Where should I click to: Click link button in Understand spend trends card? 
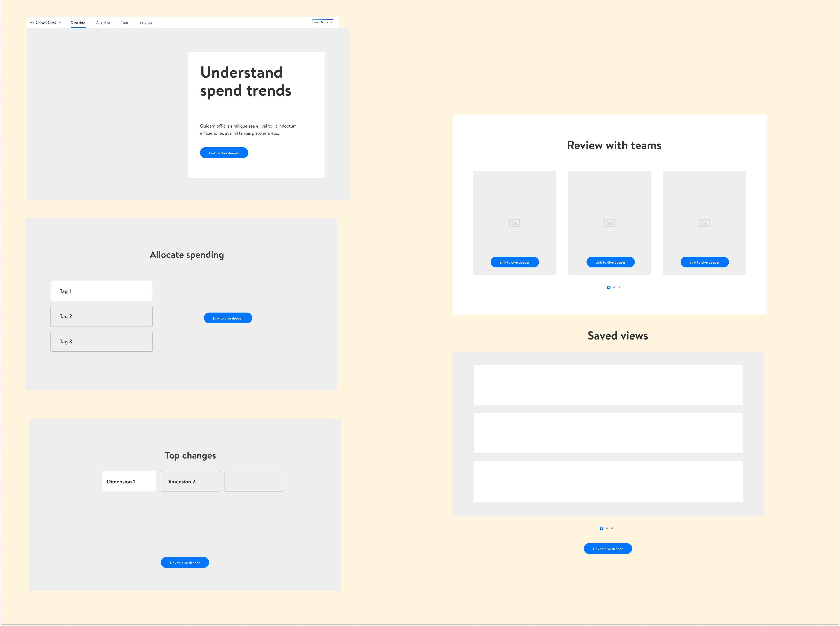[x=224, y=153]
